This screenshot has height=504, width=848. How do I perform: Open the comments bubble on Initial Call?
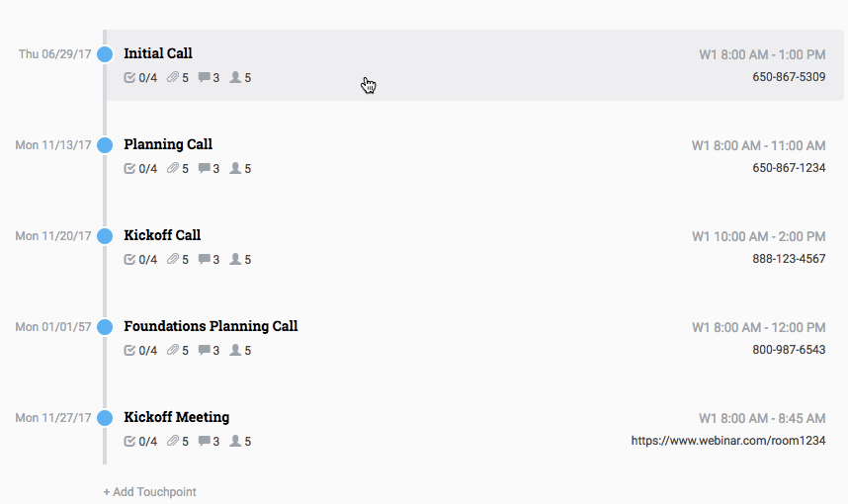click(205, 78)
